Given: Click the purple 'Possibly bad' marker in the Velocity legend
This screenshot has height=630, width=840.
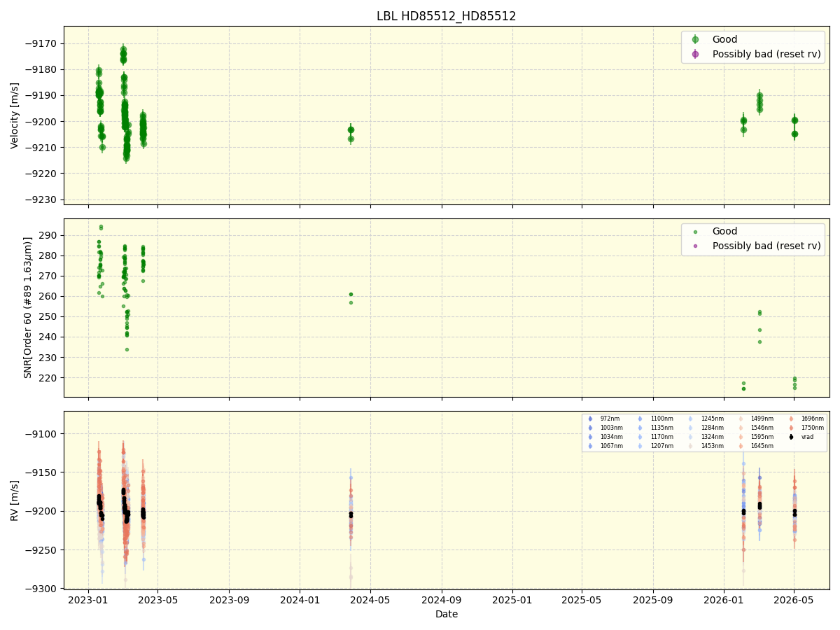Looking at the screenshot, I should click(695, 54).
